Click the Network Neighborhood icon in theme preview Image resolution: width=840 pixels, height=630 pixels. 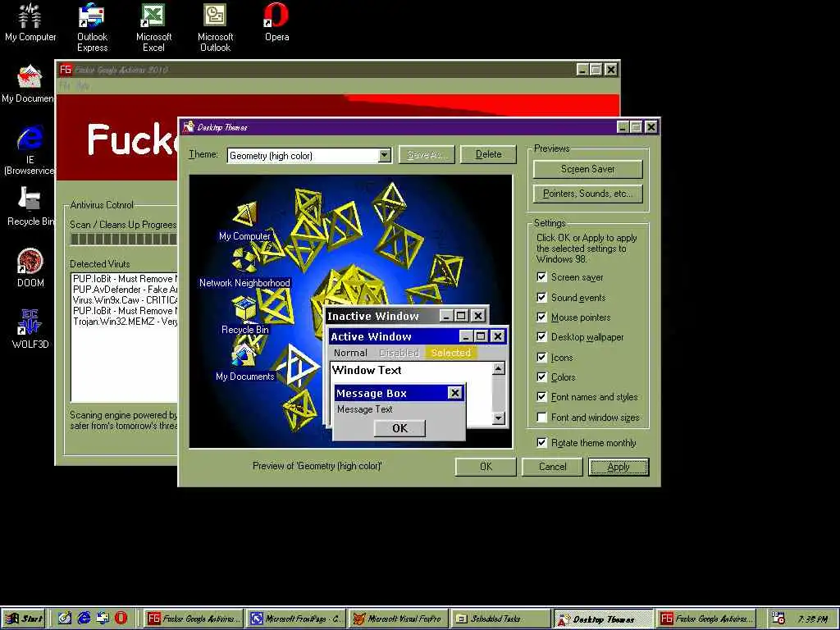click(x=244, y=268)
